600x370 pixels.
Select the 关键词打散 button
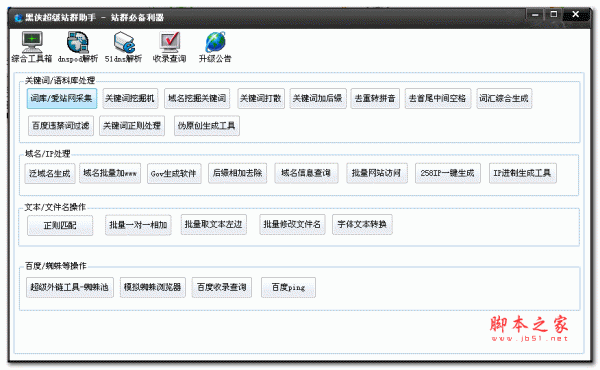pyautogui.click(x=261, y=98)
